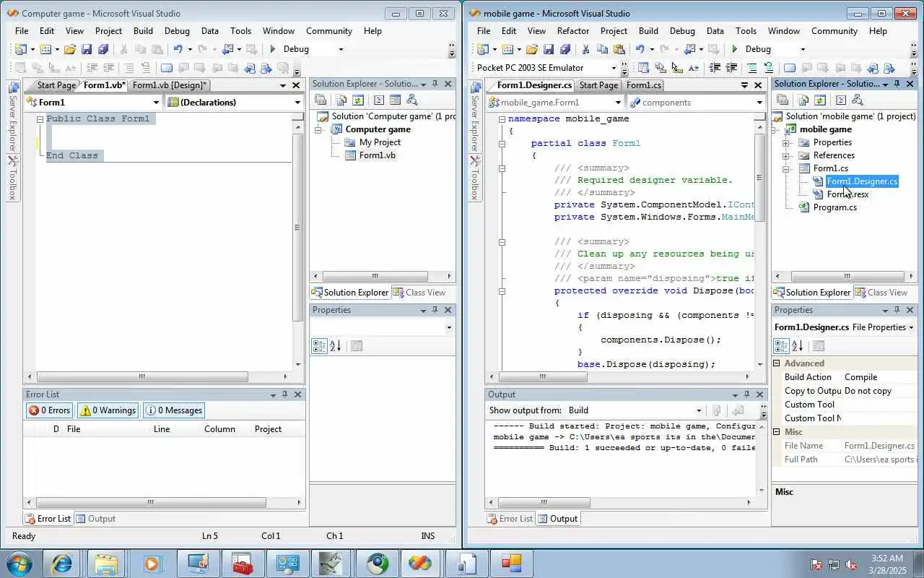This screenshot has width=924, height=578.
Task: Collapse Advanced section in Properties grid
Action: (x=777, y=363)
